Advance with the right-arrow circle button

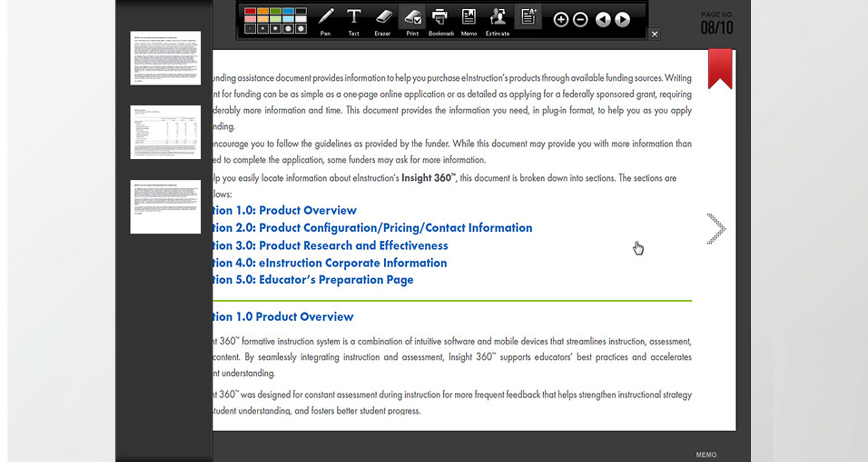pos(622,20)
